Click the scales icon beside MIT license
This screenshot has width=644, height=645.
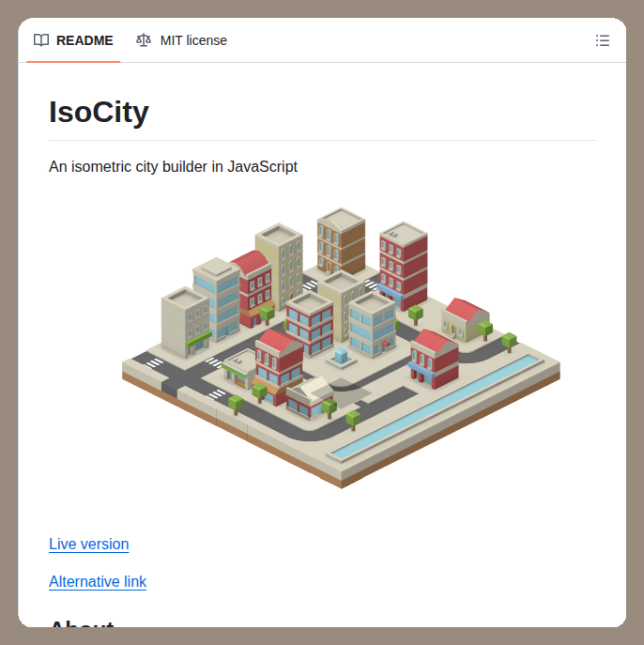144,40
